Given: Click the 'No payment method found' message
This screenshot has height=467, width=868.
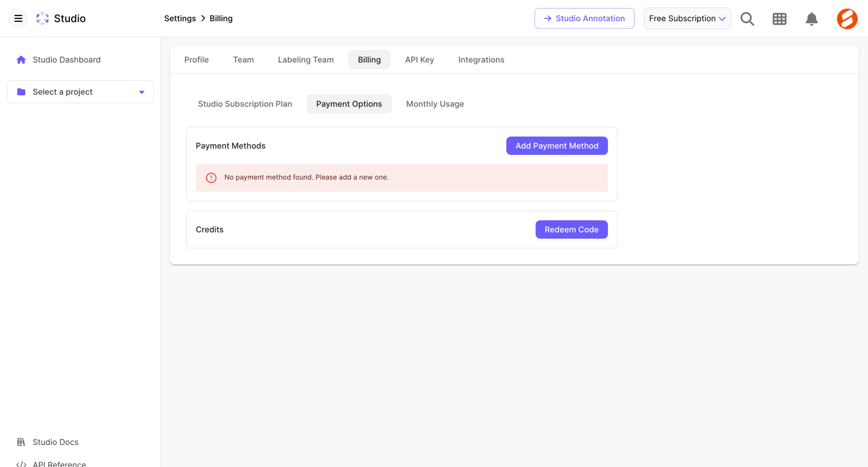Looking at the screenshot, I should coord(307,177).
